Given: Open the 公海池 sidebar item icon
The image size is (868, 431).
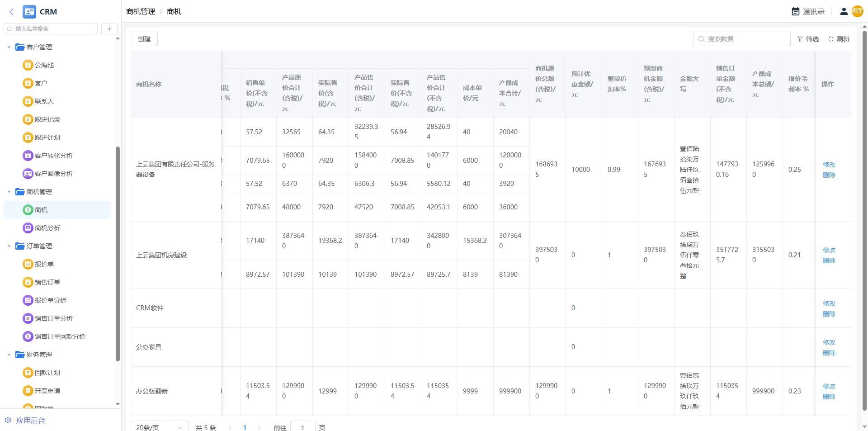Looking at the screenshot, I should [28, 65].
